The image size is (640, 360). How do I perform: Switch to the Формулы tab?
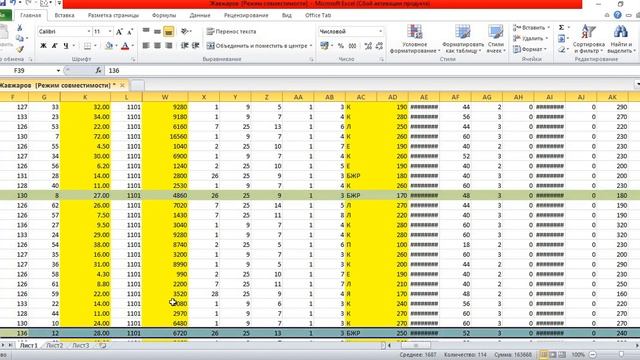pos(164,16)
